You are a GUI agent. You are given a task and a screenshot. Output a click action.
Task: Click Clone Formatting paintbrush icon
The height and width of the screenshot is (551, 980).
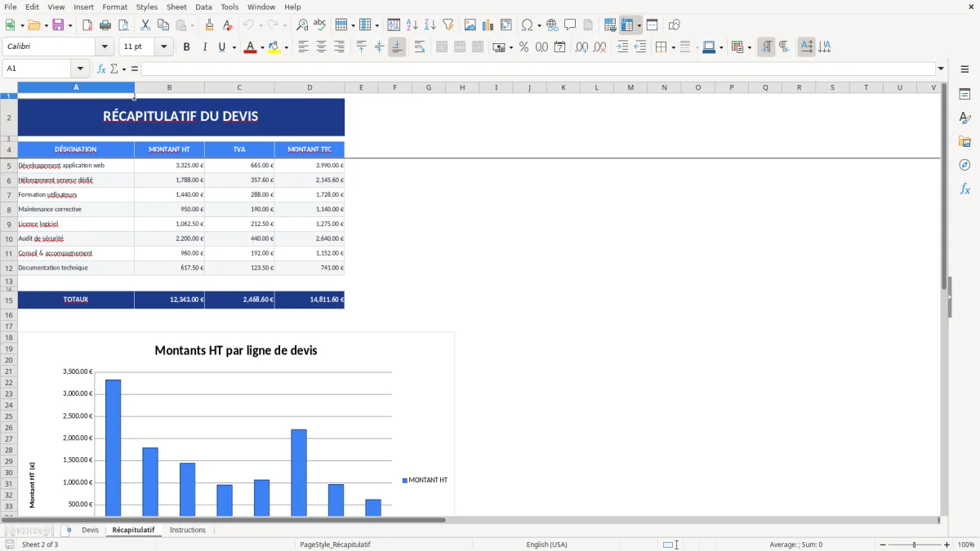click(x=210, y=25)
